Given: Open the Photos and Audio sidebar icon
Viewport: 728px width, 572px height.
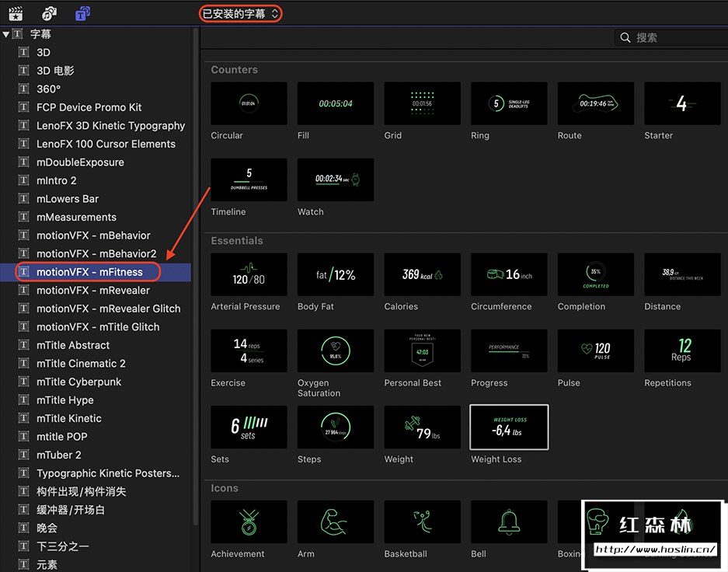Looking at the screenshot, I should pyautogui.click(x=49, y=13).
